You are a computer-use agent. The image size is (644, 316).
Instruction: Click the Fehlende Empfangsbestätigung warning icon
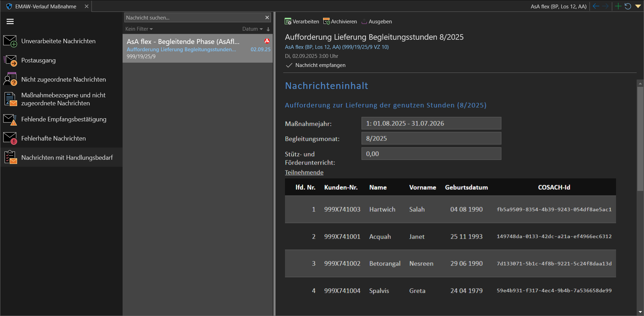click(10, 119)
